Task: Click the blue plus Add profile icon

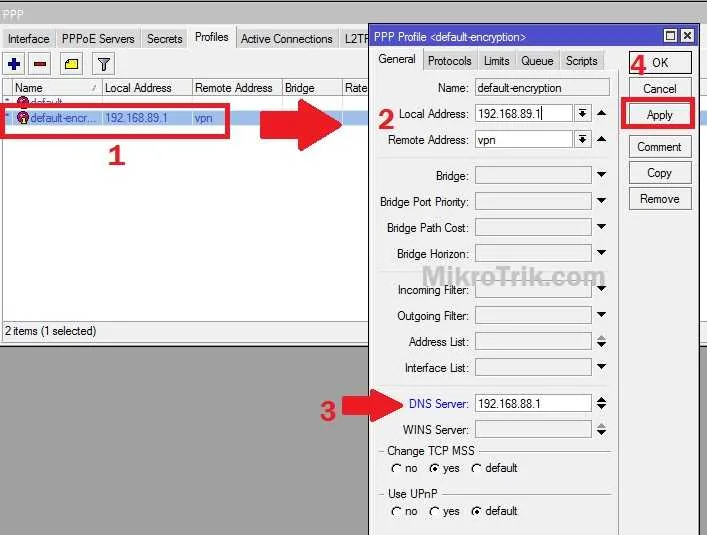Action: pos(14,64)
